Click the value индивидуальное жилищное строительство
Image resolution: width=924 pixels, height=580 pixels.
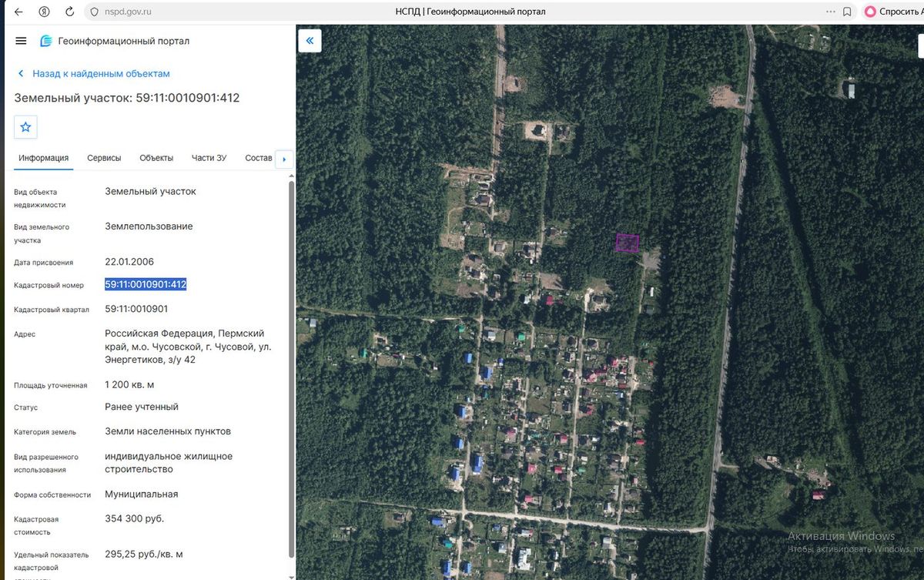click(x=169, y=463)
